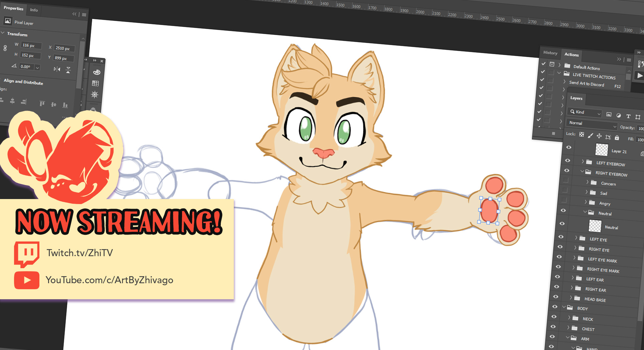Viewport: 644px width, 350px height.
Task: Open the Normal blend mode dropdown
Action: (x=592, y=125)
